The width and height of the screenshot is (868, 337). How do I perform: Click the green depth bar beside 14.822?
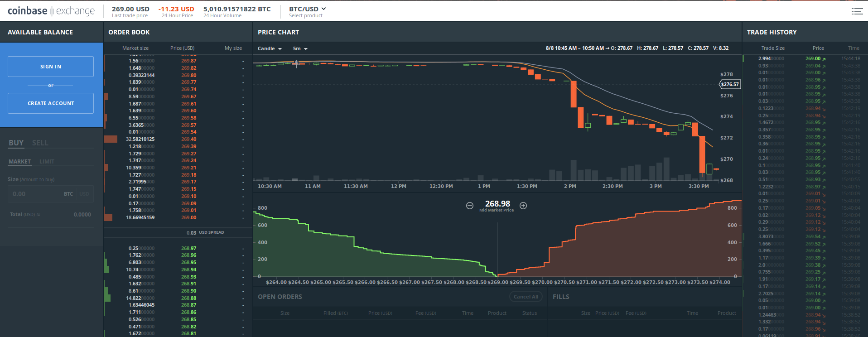tap(107, 298)
